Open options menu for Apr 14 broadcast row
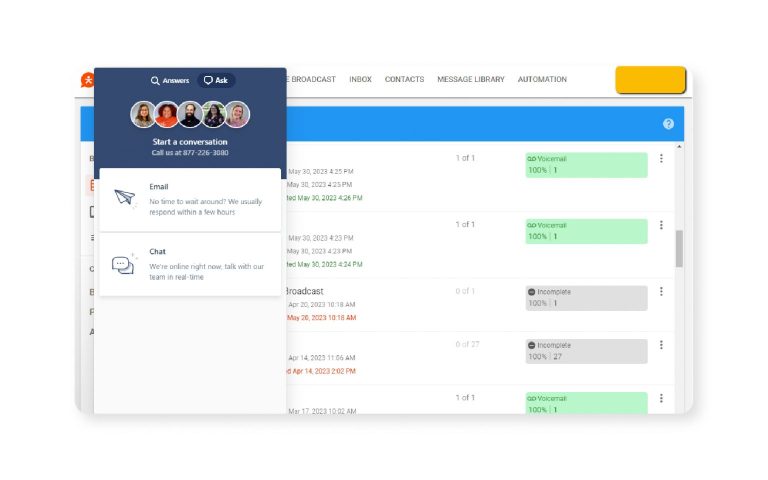This screenshot has height=480, width=768. 661,345
